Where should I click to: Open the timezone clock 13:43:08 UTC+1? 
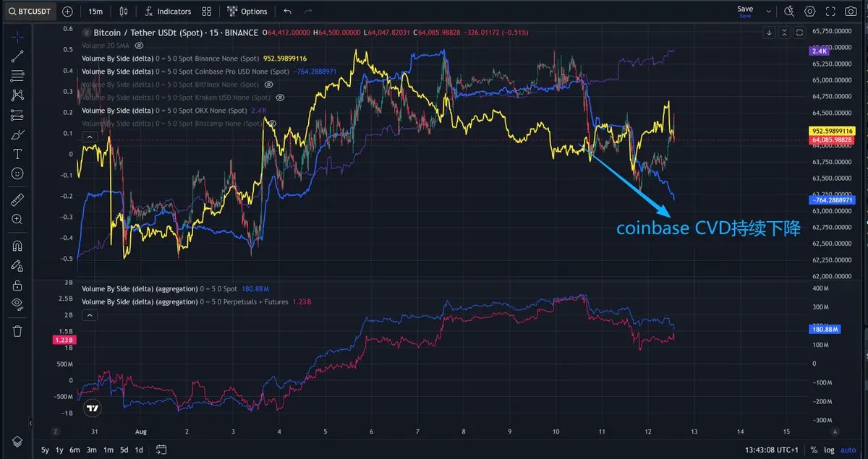771,450
